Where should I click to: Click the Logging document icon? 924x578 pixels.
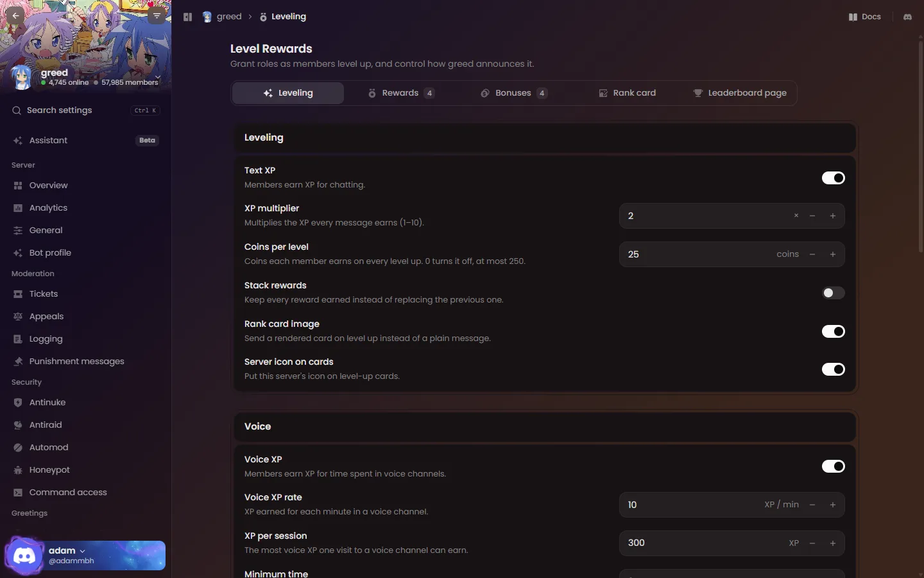pos(18,339)
